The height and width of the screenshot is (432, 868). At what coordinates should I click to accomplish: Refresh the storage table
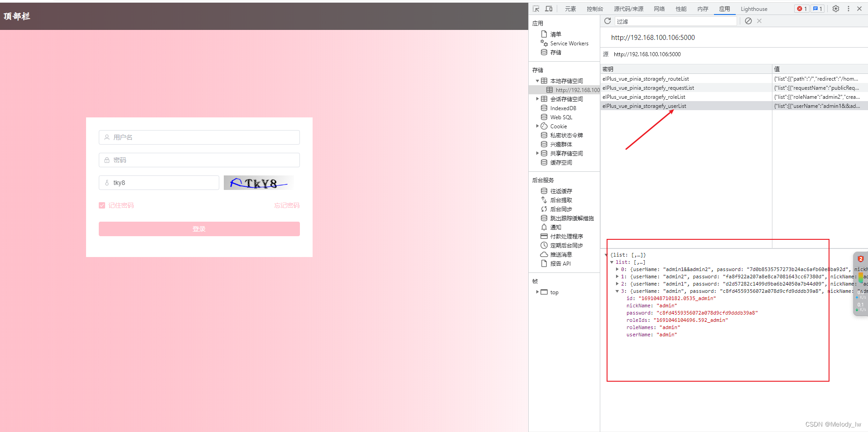click(608, 21)
